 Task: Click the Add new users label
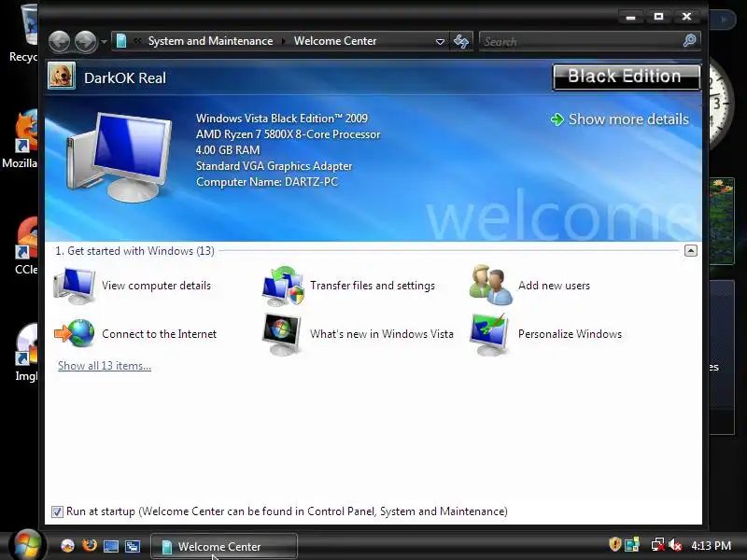click(554, 286)
